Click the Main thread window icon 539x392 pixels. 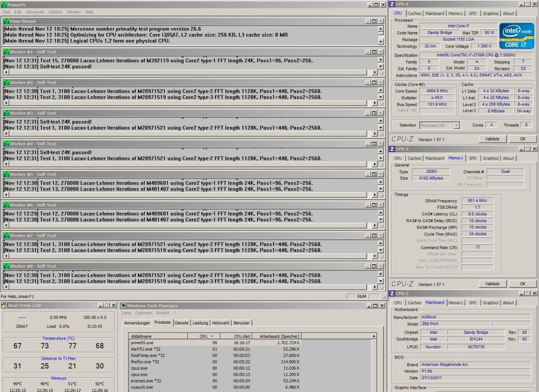pyautogui.click(x=6, y=21)
